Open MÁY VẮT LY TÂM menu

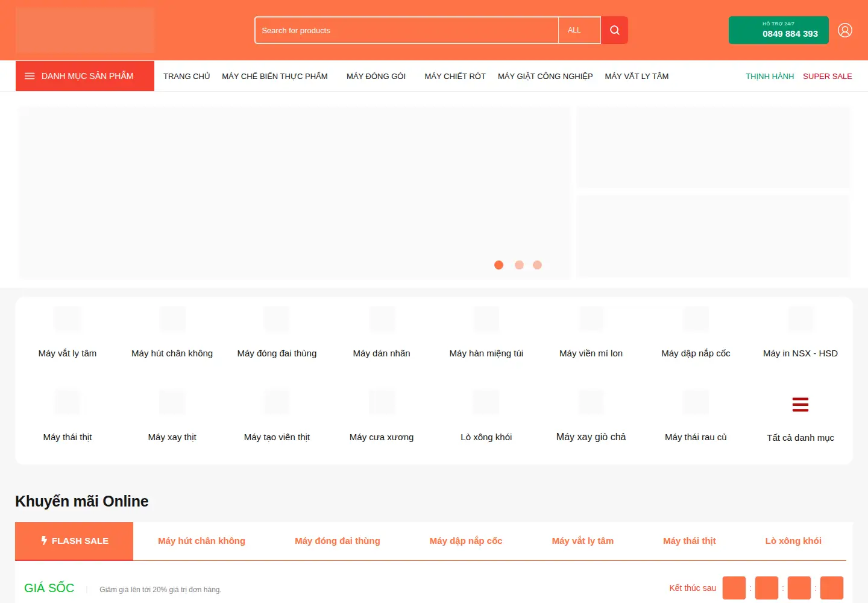pos(637,76)
